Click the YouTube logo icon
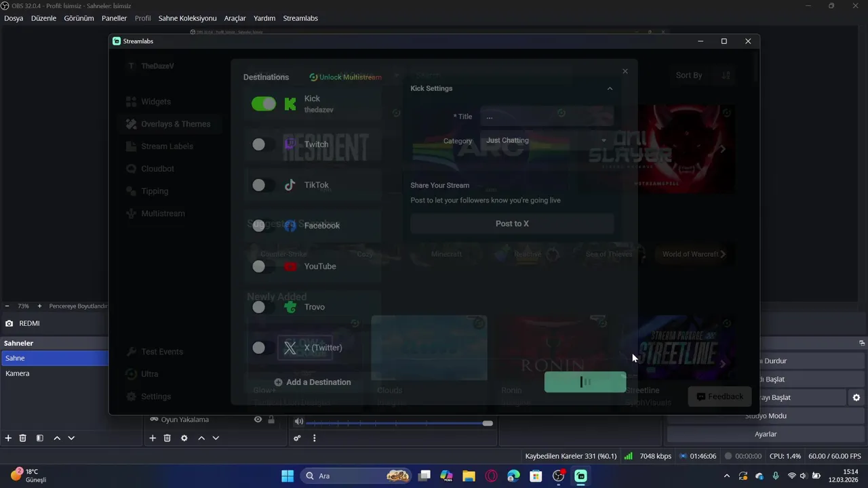This screenshot has width=868, height=488. [x=290, y=266]
